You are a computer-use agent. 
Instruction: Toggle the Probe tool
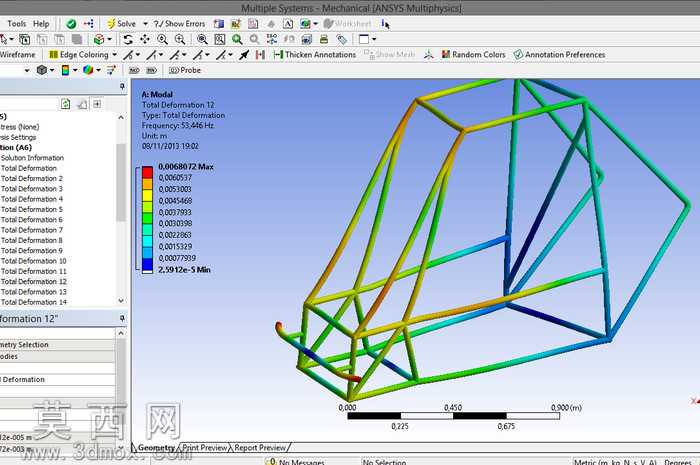tap(185, 70)
